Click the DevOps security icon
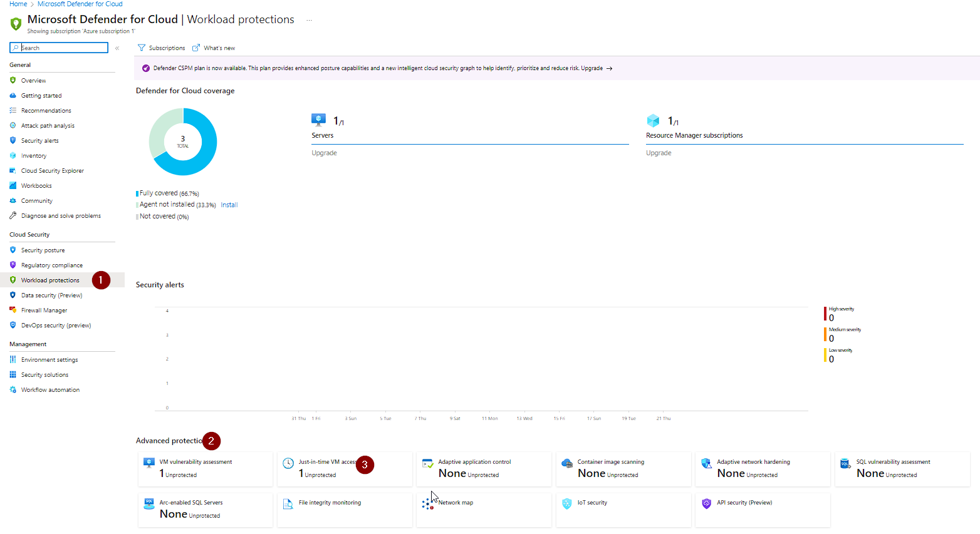This screenshot has width=980, height=534. [13, 325]
